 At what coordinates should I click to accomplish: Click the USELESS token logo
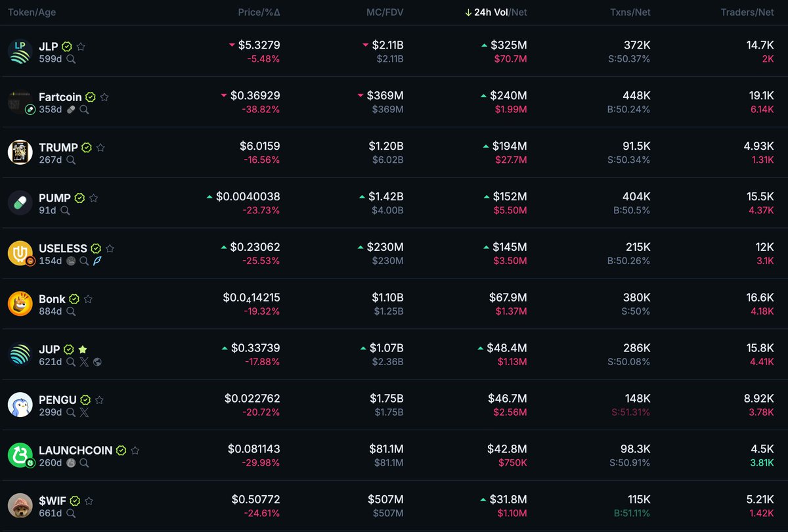[20, 254]
